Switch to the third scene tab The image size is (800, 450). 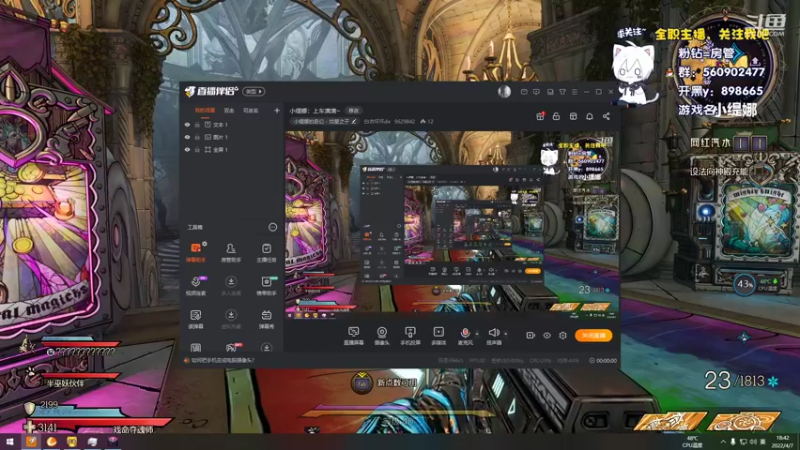251,110
